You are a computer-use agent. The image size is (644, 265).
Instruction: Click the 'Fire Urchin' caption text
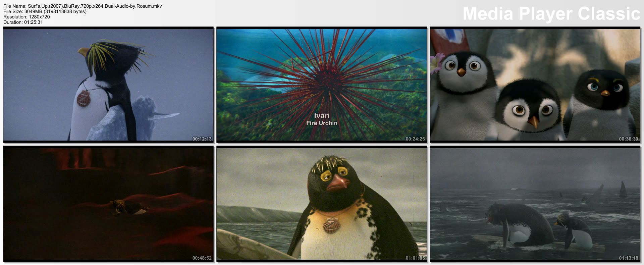(x=322, y=123)
